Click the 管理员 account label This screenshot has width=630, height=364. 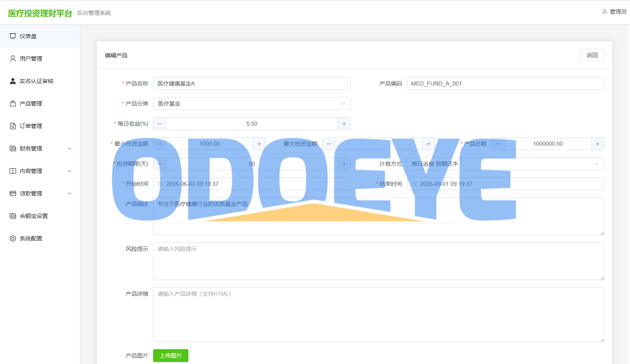tap(618, 12)
